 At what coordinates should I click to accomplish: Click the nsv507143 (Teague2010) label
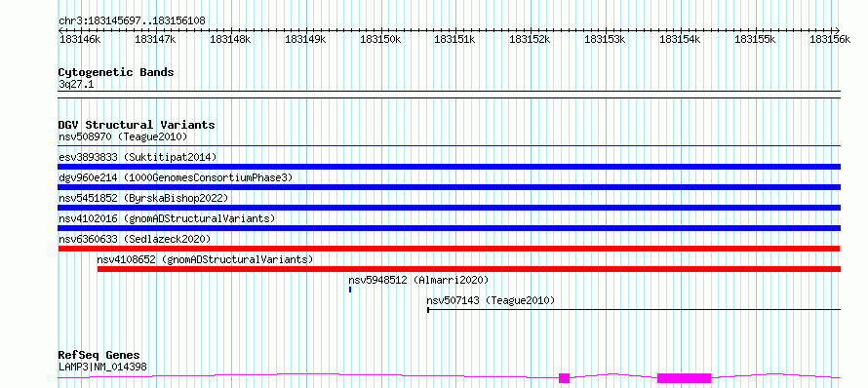pyautogui.click(x=491, y=300)
